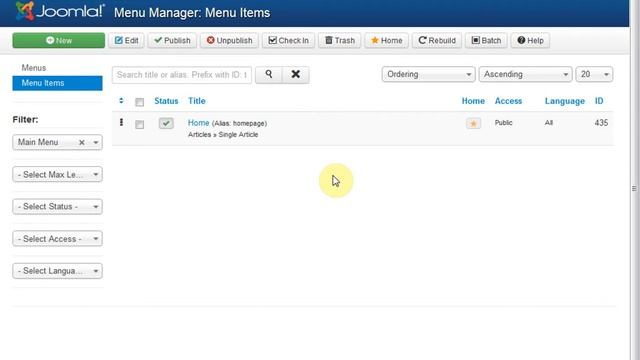Click the Articles » Single Article text
640x360 pixels.
click(223, 134)
